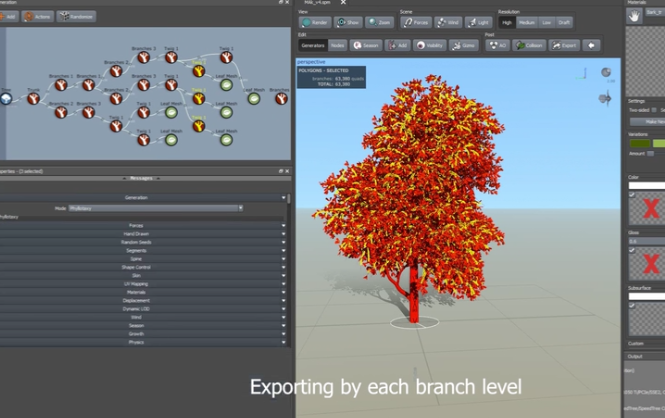Toggle the Gloss map checkbox
Screen dimensions: 665x418
pos(632,250)
